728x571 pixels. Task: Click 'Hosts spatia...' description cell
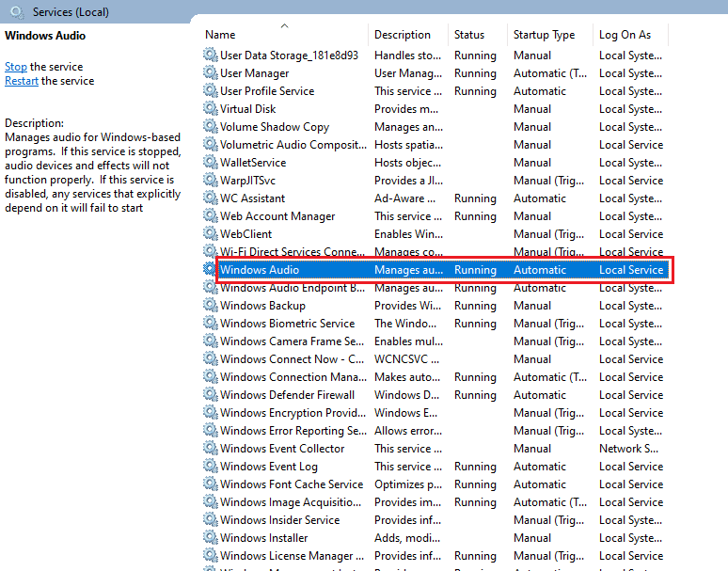(408, 145)
